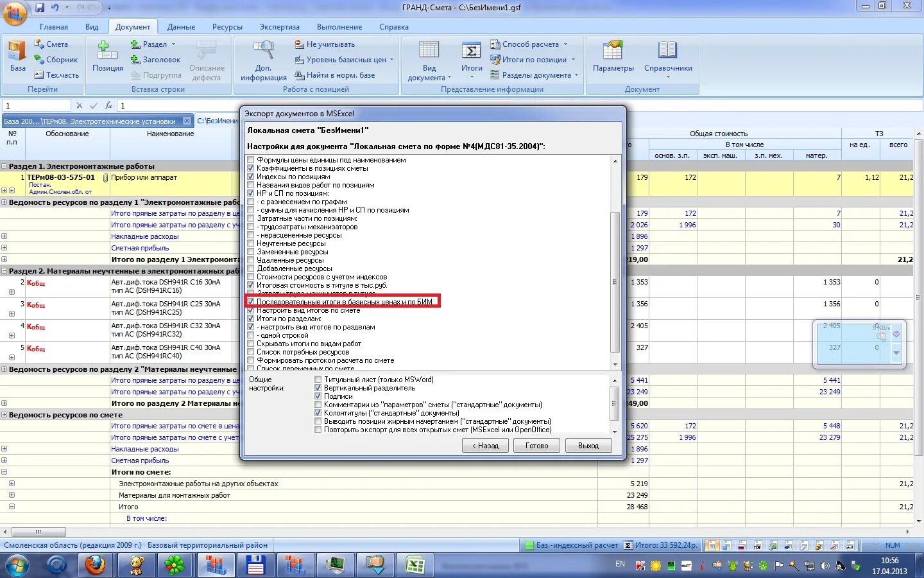The height and width of the screenshot is (578, 924).
Task: Click the fx formula button
Action: pos(109,105)
